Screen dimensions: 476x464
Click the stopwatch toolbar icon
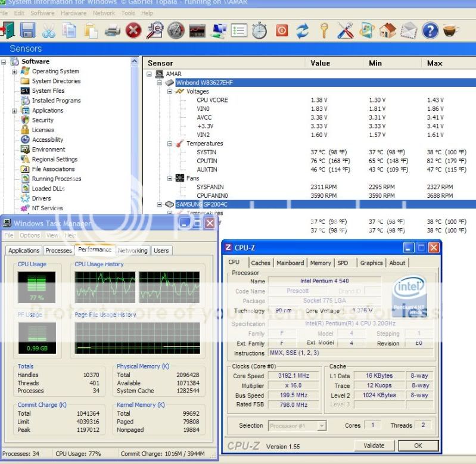tap(260, 30)
